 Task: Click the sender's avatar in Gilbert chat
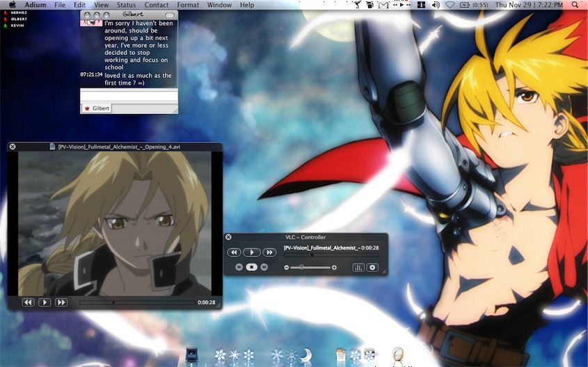91,23
